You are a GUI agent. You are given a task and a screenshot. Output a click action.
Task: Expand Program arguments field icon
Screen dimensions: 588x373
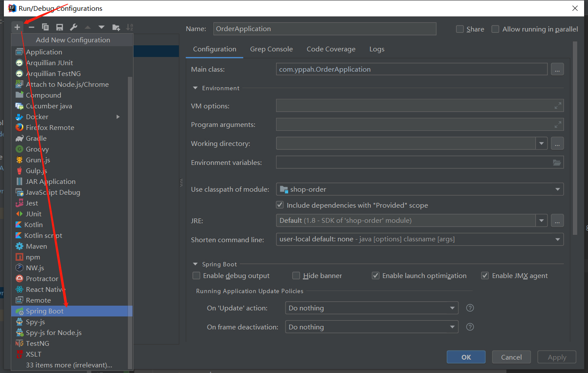(x=558, y=125)
